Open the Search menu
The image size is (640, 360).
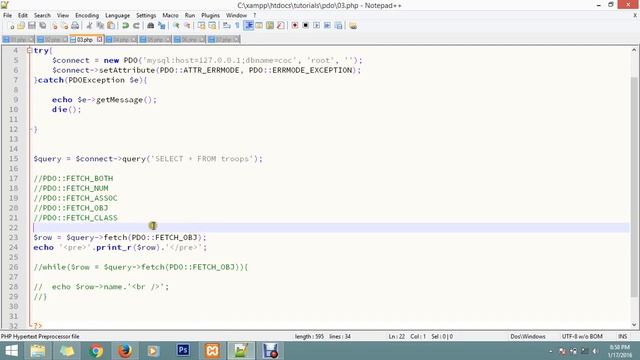point(42,16)
